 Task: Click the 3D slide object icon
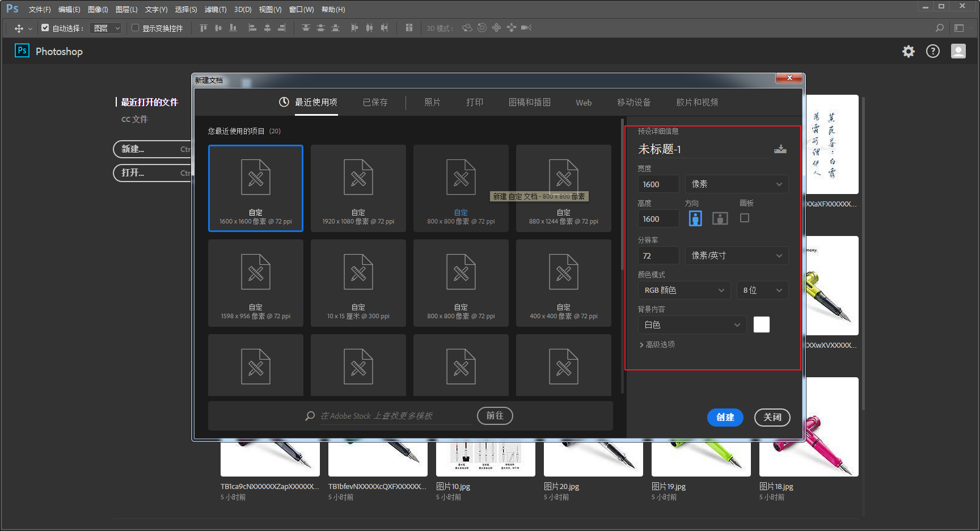[512, 28]
